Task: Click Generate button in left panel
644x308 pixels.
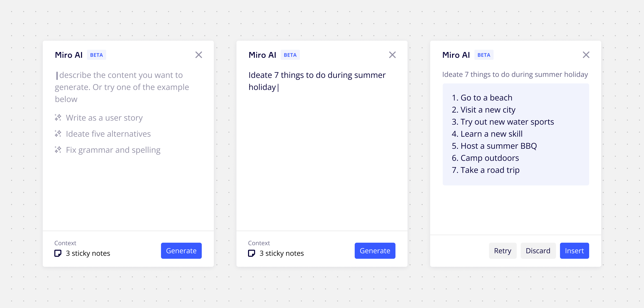Action: click(x=181, y=250)
